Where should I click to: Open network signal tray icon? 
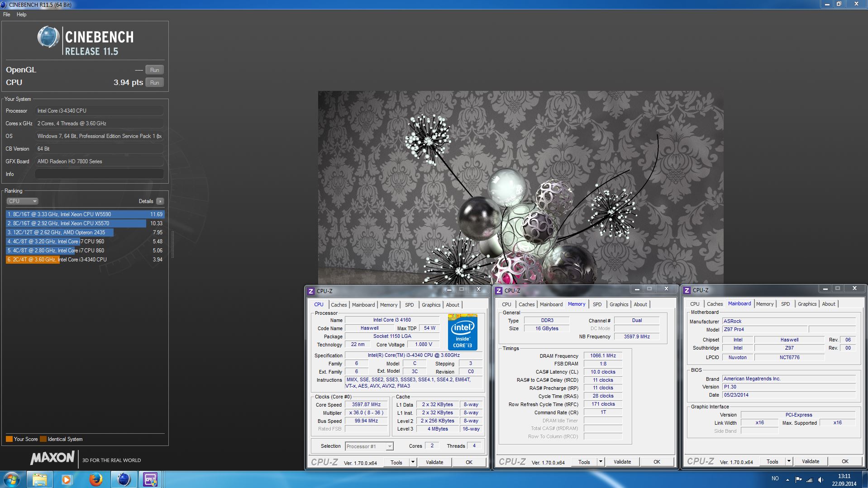pyautogui.click(x=810, y=480)
